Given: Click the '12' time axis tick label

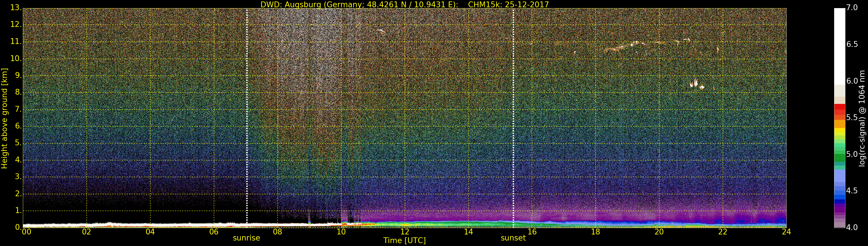Looking at the screenshot, I should 405,232.
